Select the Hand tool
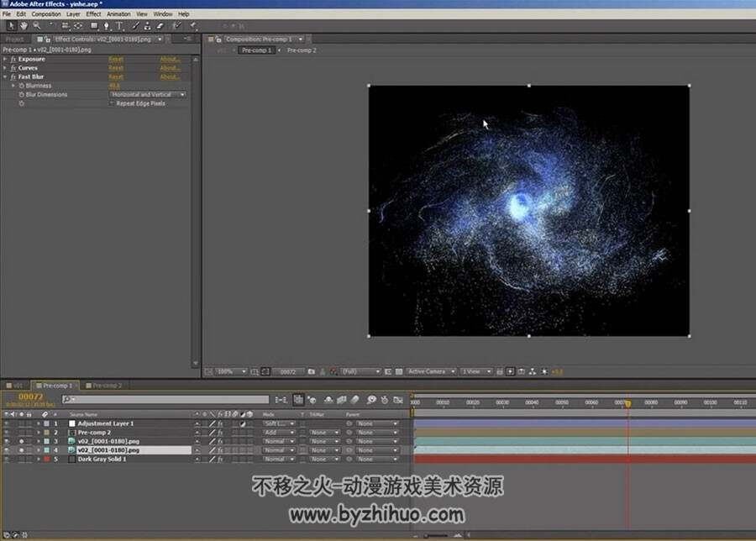The image size is (756, 541). (24, 25)
